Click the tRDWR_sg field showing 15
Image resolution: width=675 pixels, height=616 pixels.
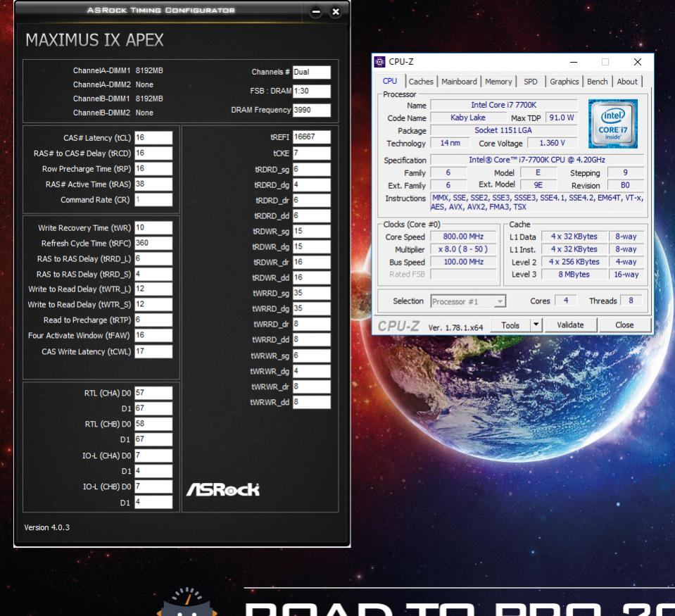pyautogui.click(x=312, y=231)
